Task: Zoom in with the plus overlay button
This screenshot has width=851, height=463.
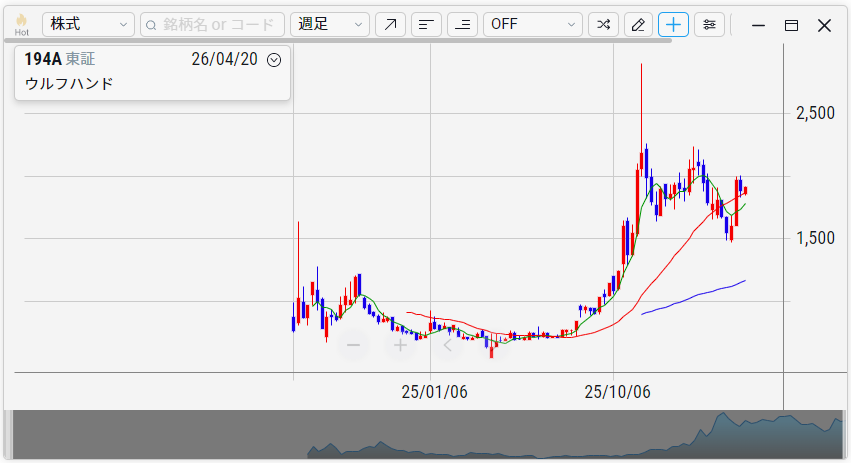Action: point(400,346)
